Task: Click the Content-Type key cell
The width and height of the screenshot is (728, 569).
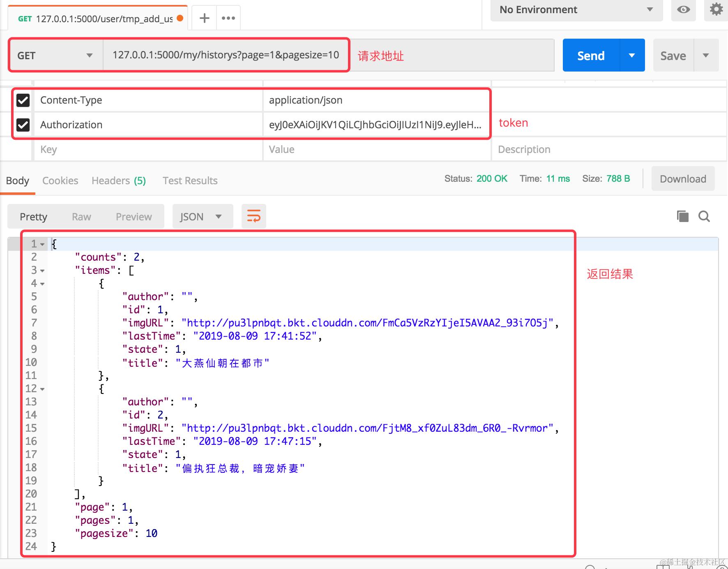Action: tap(148, 100)
